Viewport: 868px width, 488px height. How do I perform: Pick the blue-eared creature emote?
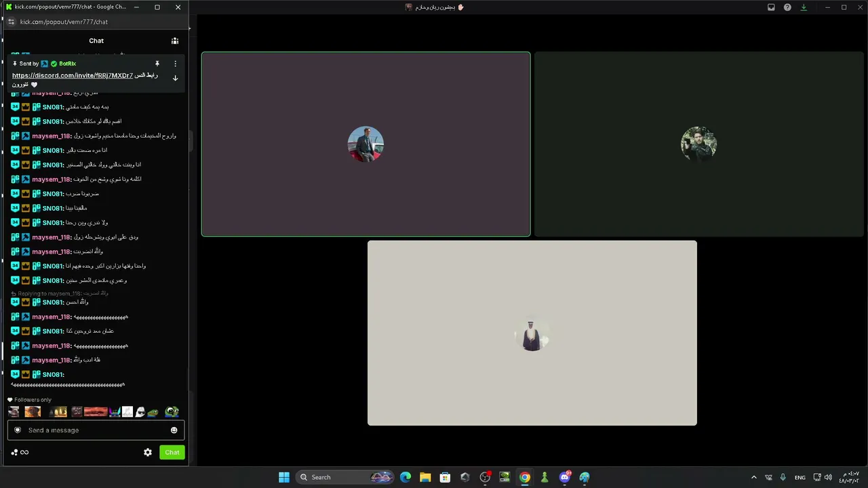(115, 411)
